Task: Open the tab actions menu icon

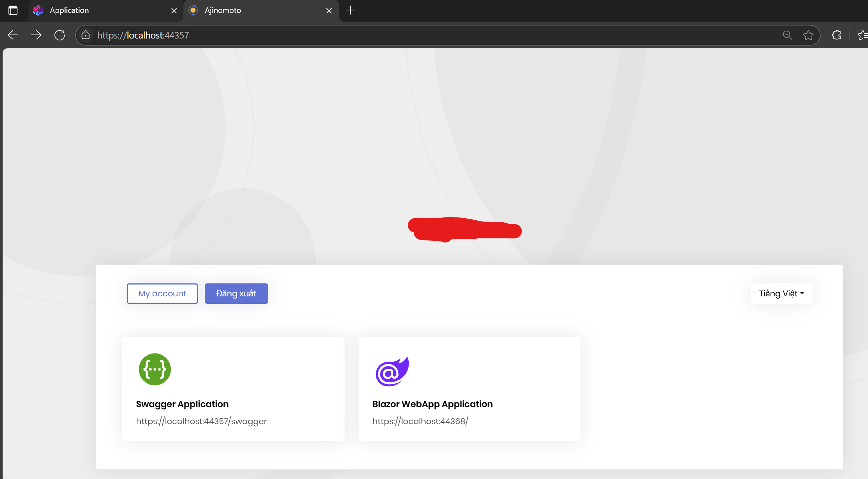Action: (13, 10)
